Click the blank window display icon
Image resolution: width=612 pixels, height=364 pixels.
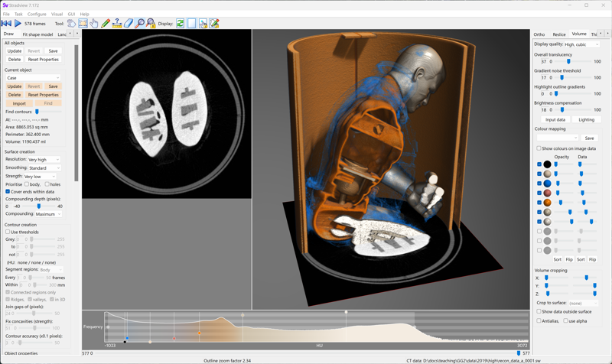pos(191,24)
